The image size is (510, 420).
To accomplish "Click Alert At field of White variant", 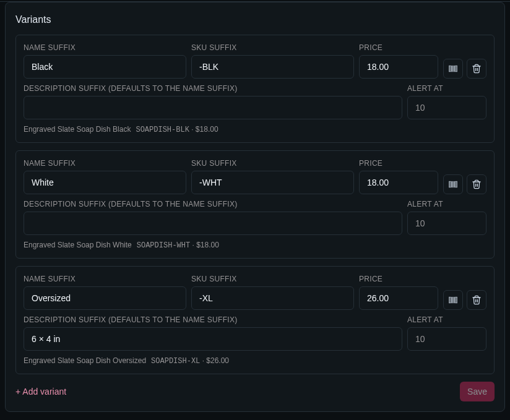I will pyautogui.click(x=447, y=223).
